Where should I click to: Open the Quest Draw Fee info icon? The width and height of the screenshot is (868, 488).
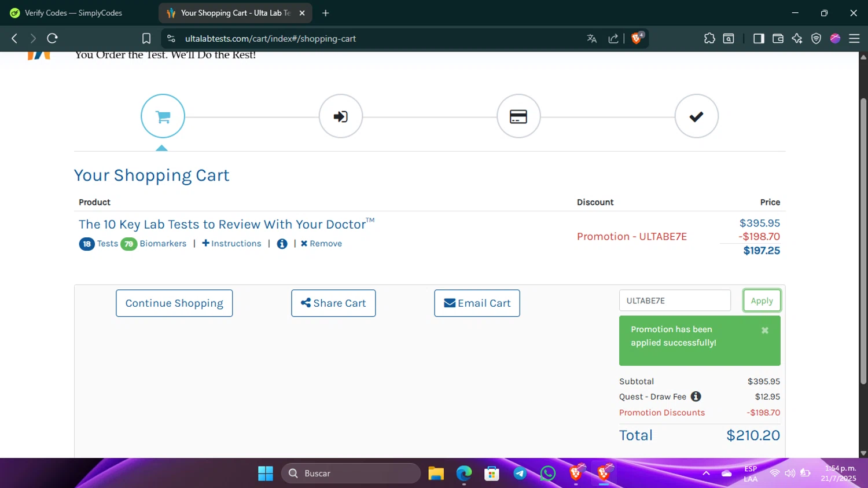tap(696, 397)
